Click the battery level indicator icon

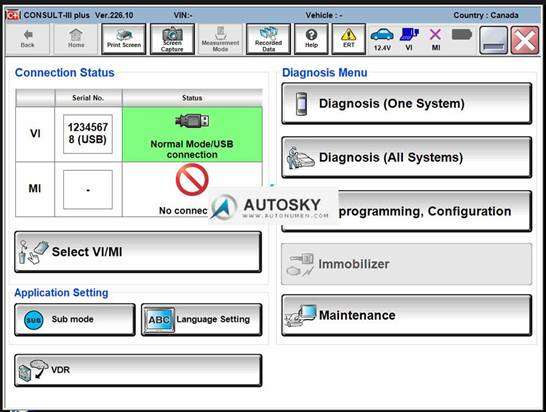[462, 34]
